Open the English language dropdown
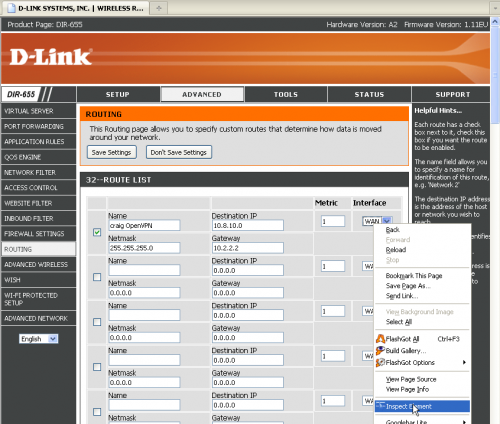Viewport: 500px width, 424px height. (x=38, y=339)
